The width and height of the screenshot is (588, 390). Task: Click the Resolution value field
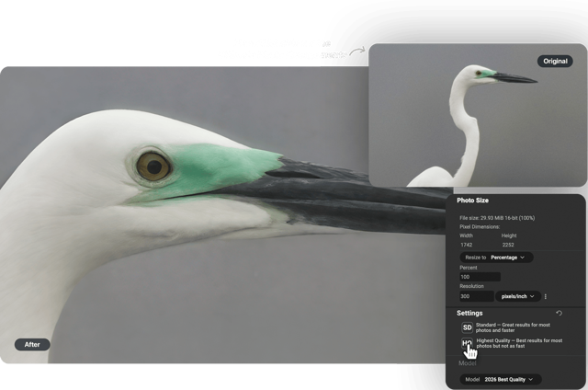(476, 296)
